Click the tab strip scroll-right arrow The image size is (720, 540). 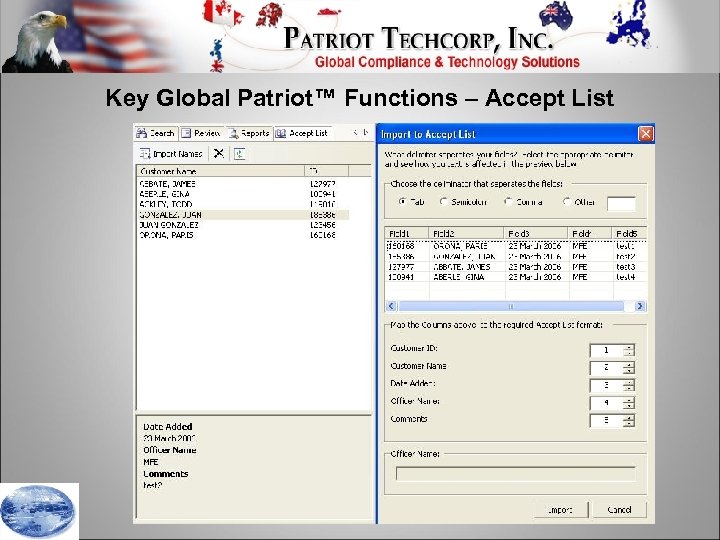[x=366, y=132]
